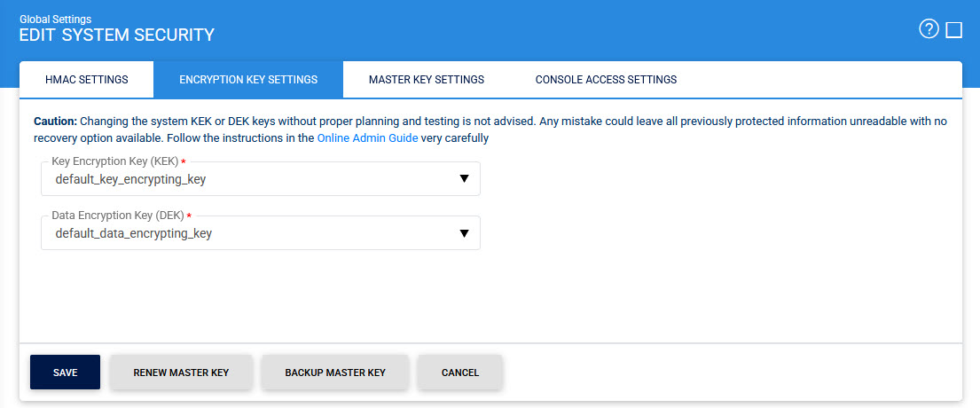Expand the Key Encryption Key dropdown arrow
980x408 pixels.
click(x=464, y=179)
